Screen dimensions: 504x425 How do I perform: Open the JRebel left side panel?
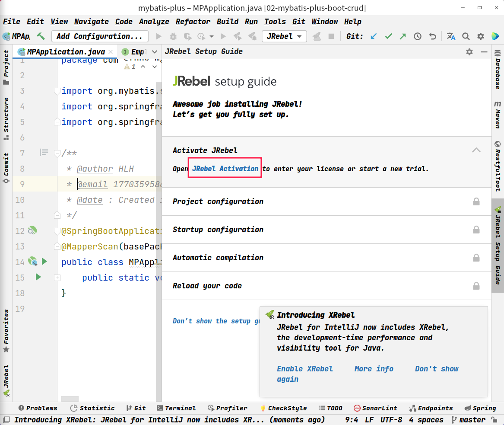(x=6, y=380)
